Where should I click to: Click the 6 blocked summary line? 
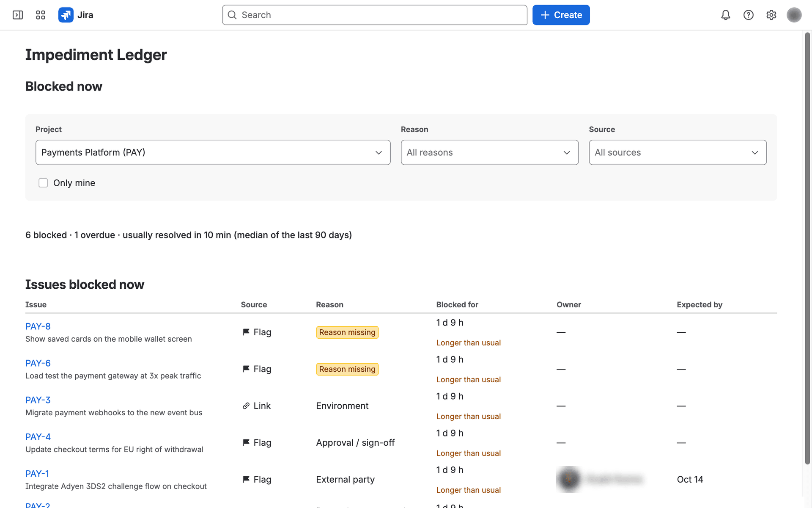pyautogui.click(x=189, y=235)
